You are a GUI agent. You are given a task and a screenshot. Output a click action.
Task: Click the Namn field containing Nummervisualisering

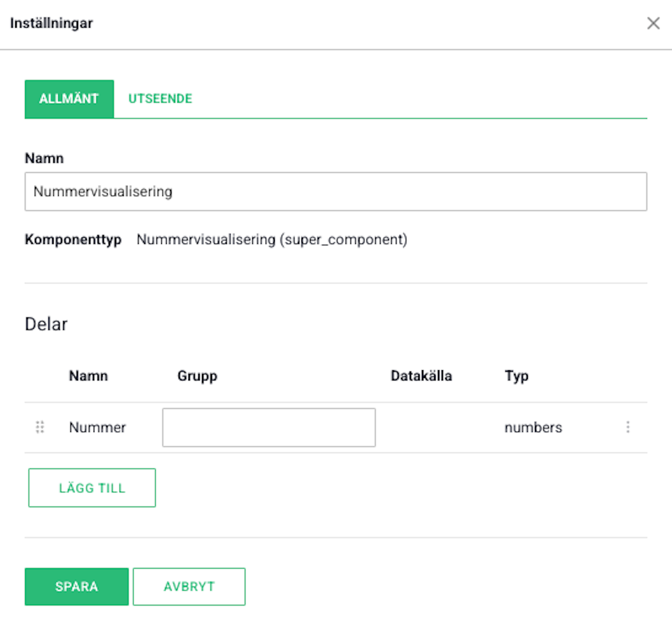336,191
